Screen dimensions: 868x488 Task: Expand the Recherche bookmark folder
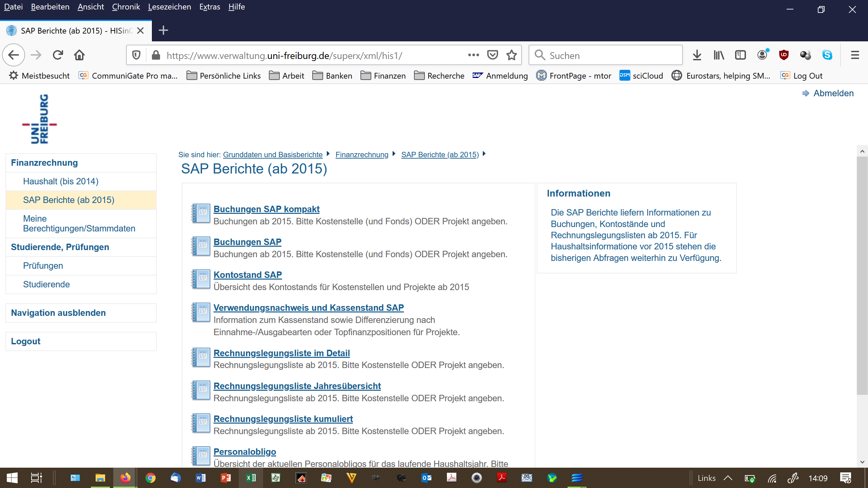[x=439, y=76]
